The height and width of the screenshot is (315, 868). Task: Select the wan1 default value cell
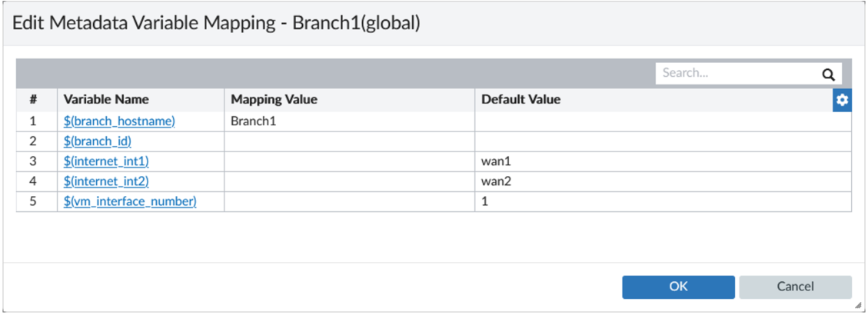point(662,161)
